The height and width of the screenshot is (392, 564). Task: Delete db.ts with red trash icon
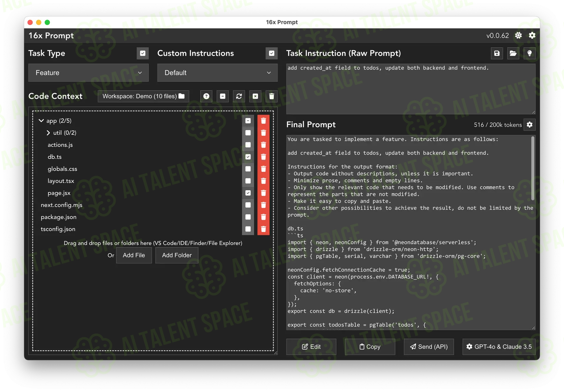[263, 157]
